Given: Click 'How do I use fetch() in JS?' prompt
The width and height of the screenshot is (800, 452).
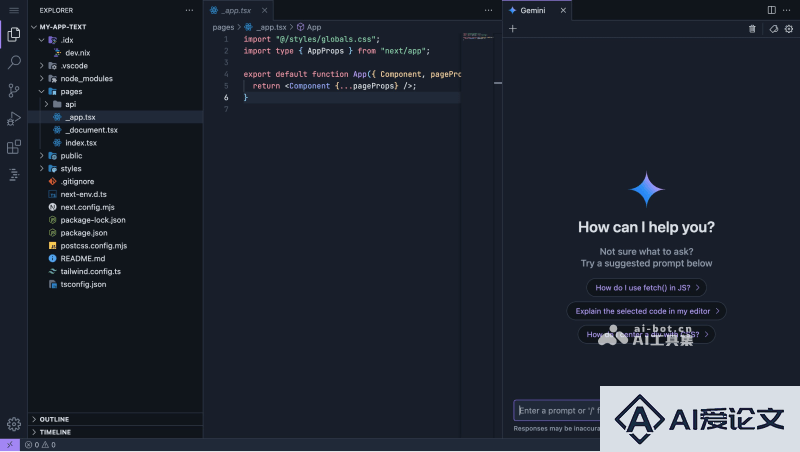Looking at the screenshot, I should pyautogui.click(x=646, y=288).
